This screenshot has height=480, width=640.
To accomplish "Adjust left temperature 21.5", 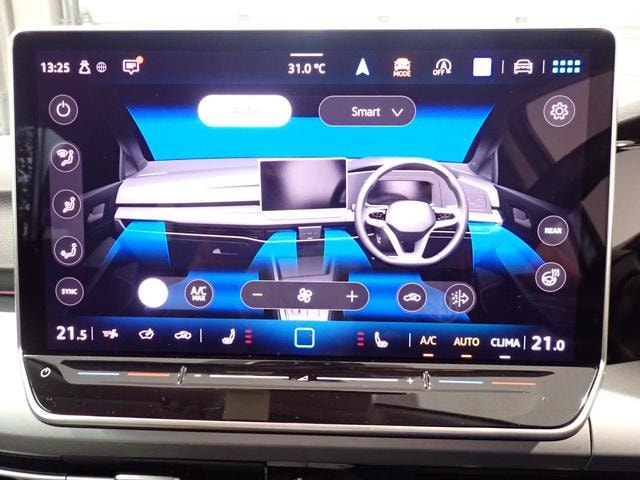I will [71, 334].
